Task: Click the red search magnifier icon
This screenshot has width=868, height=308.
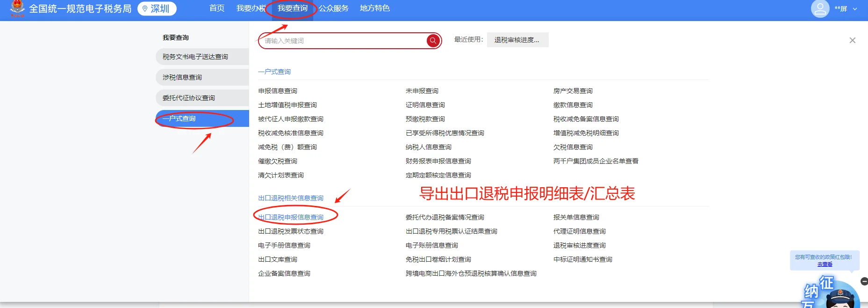Action: tap(433, 41)
